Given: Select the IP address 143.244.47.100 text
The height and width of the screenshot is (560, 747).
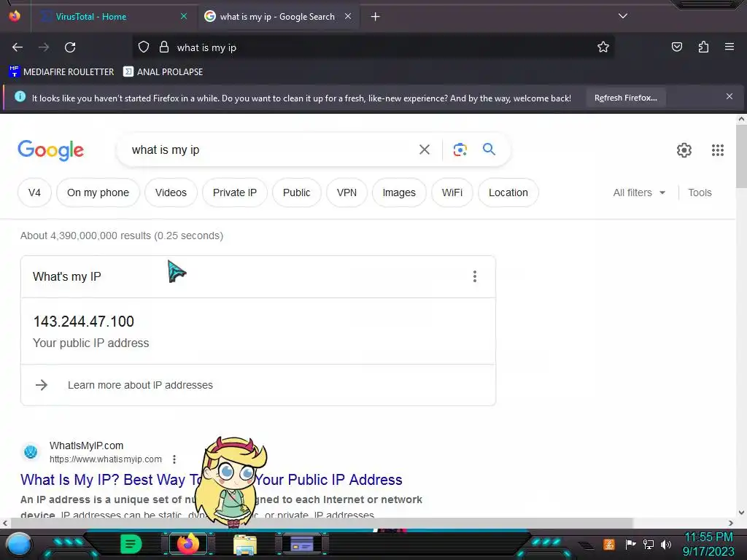Looking at the screenshot, I should pos(83,322).
